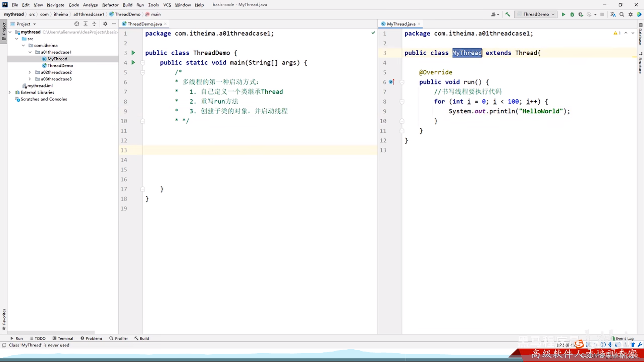Run with Coverage icon in toolbar
This screenshot has height=362, width=644.
tap(581, 14)
